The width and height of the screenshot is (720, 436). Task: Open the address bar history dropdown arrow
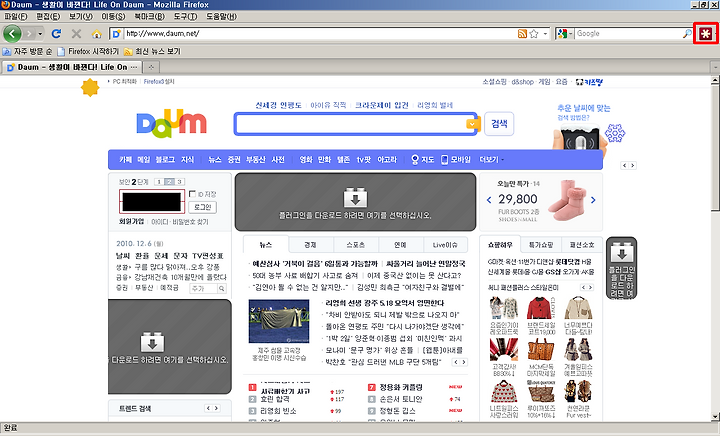point(546,34)
